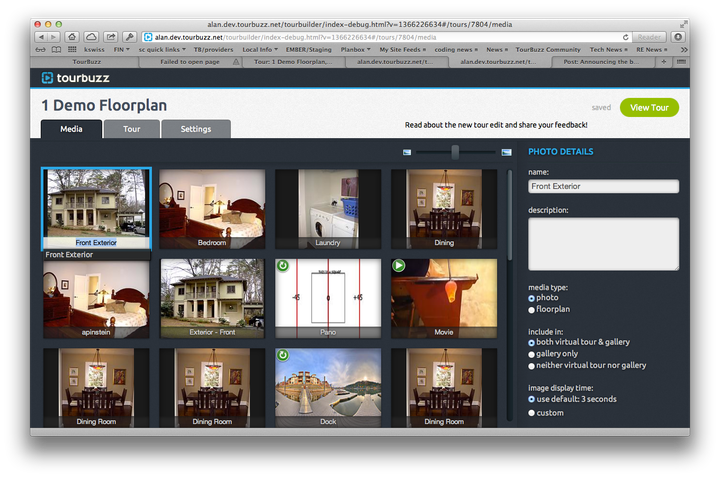The image size is (720, 478).
Task: Click the downloads icon beside Reader
Action: pos(678,37)
